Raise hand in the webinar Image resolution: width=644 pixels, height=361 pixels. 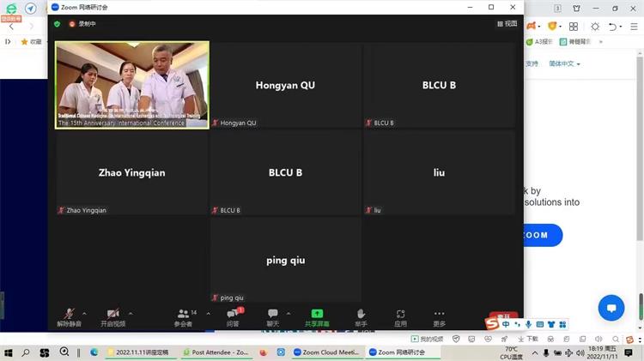pyautogui.click(x=361, y=317)
